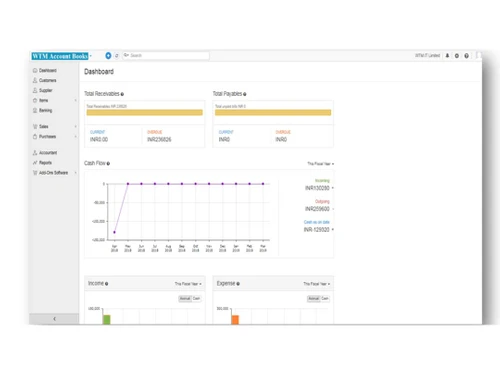Click the Supplier person icon
500x375 pixels.
pyautogui.click(x=35, y=90)
